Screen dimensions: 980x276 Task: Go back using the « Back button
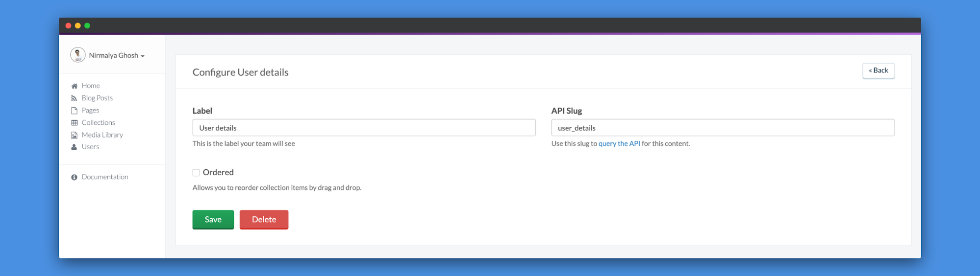coord(878,70)
